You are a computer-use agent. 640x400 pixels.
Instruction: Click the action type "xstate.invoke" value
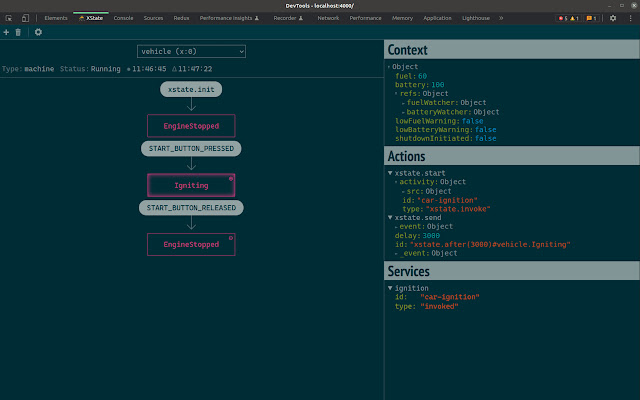[458, 209]
